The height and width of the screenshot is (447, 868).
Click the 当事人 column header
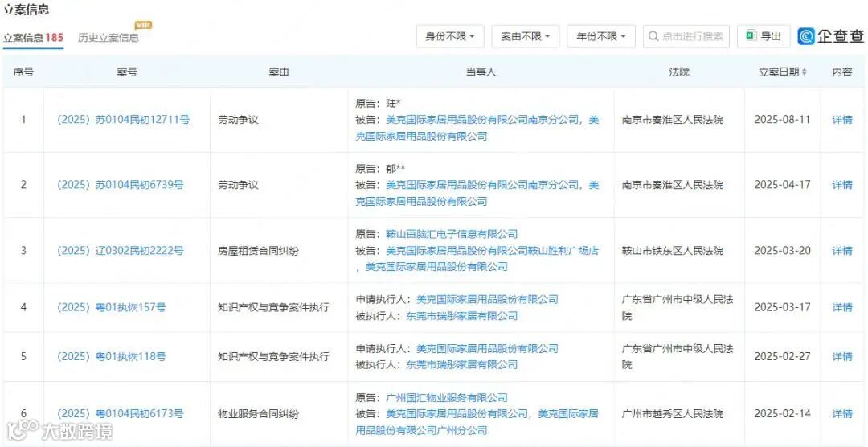(x=481, y=72)
